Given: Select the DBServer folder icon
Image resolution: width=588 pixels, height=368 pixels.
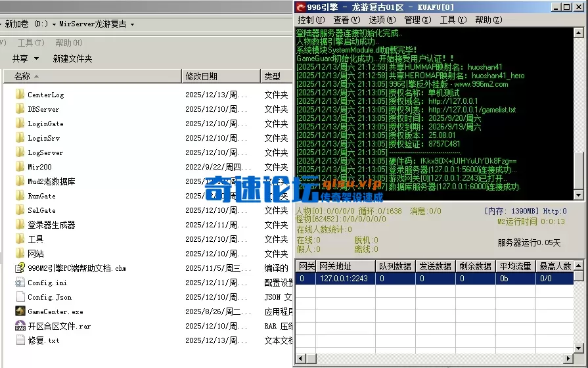Looking at the screenshot, I should (20, 109).
